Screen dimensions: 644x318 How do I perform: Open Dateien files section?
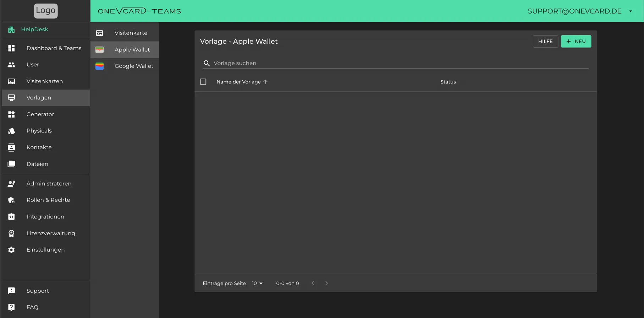point(46,164)
